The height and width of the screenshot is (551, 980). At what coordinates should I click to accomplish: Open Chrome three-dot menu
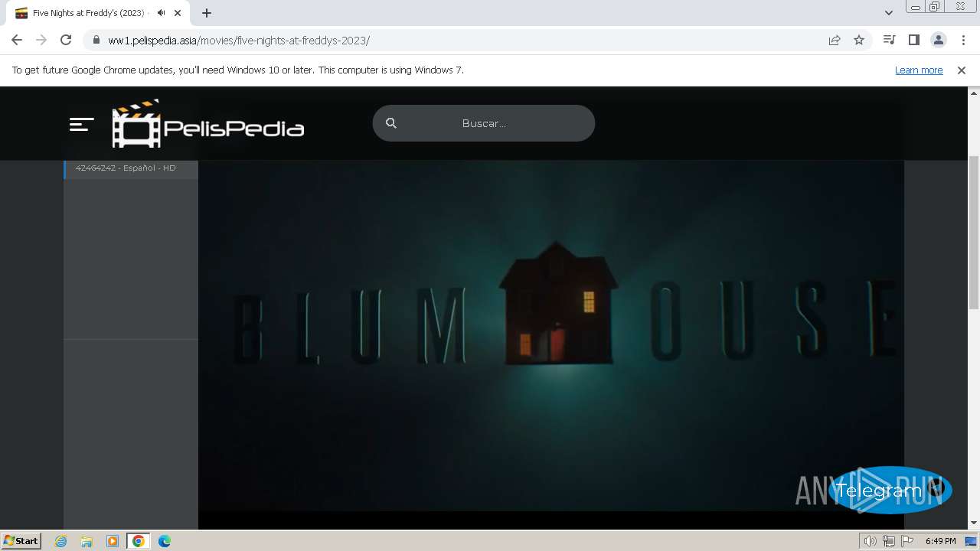[x=963, y=40]
